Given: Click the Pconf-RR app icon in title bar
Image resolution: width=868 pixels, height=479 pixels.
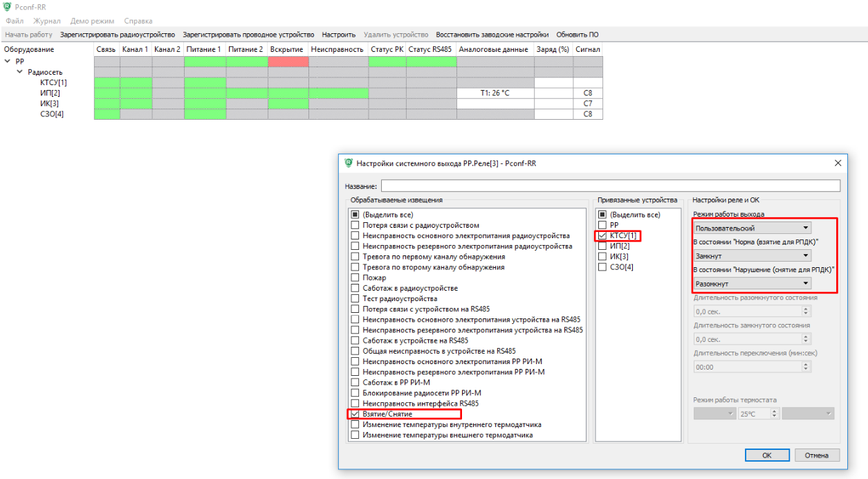Looking at the screenshot, I should click(x=8, y=7).
